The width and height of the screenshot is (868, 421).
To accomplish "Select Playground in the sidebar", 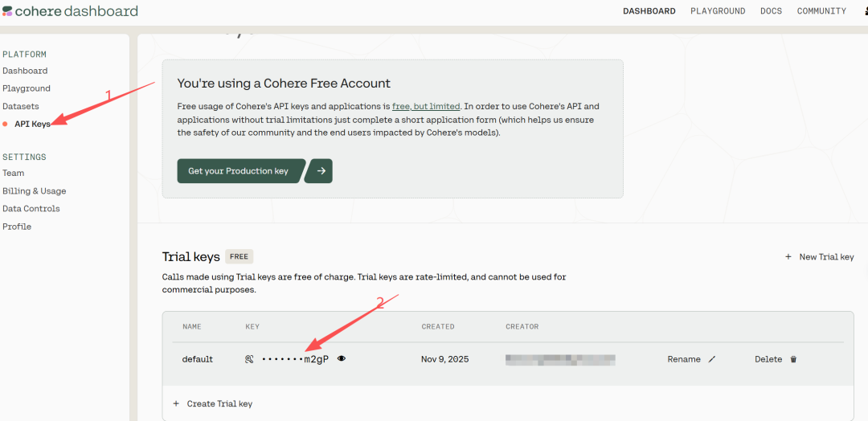I will 26,88.
